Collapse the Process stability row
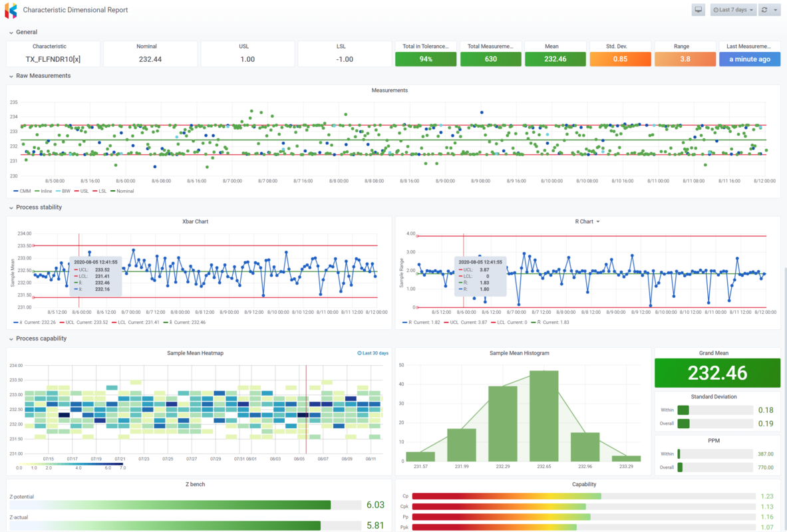Screen dimensions: 787x532 pyautogui.click(x=11, y=207)
